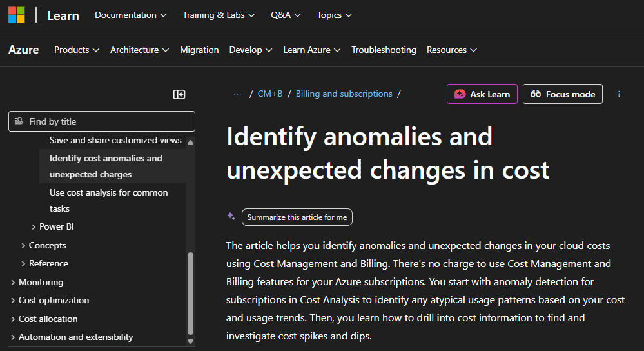
Task: Open the Resources dropdown
Action: (x=452, y=50)
